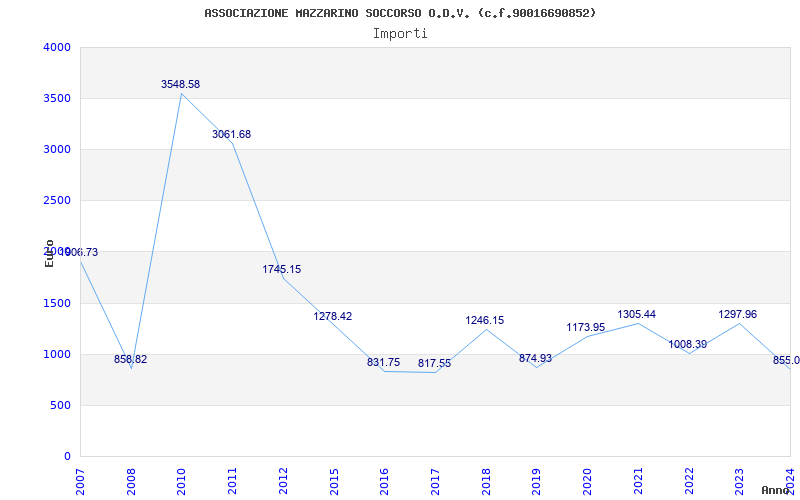Screen dimensions: 800x500
Task: Select the 831.75 value label
Action: (383, 363)
